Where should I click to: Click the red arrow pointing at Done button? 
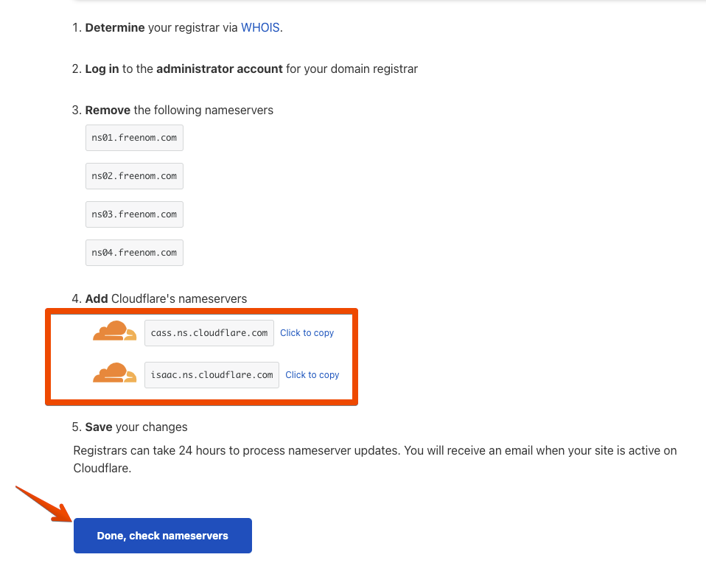[44, 505]
